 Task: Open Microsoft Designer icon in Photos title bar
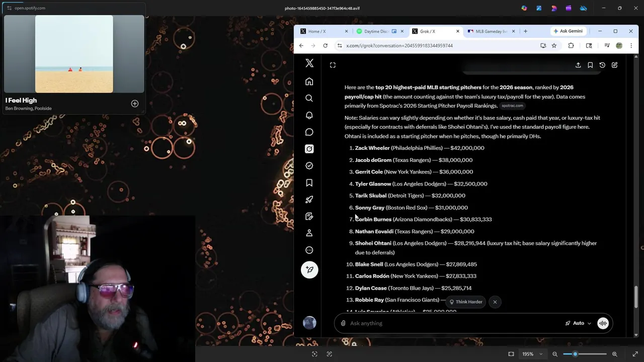(x=554, y=8)
